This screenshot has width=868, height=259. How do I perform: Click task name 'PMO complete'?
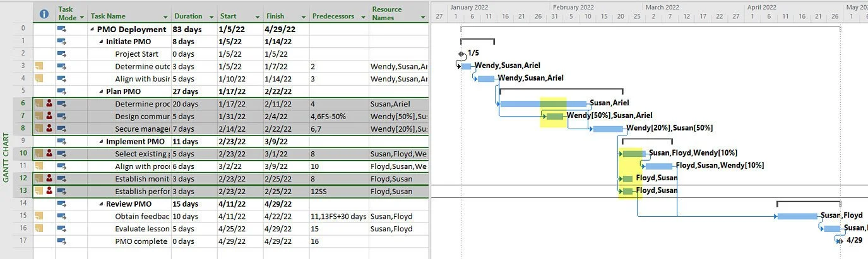[x=140, y=241]
